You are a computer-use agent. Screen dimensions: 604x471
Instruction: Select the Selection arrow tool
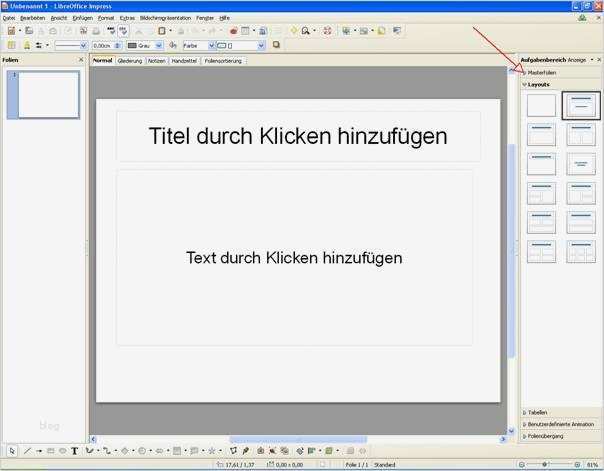[x=12, y=451]
